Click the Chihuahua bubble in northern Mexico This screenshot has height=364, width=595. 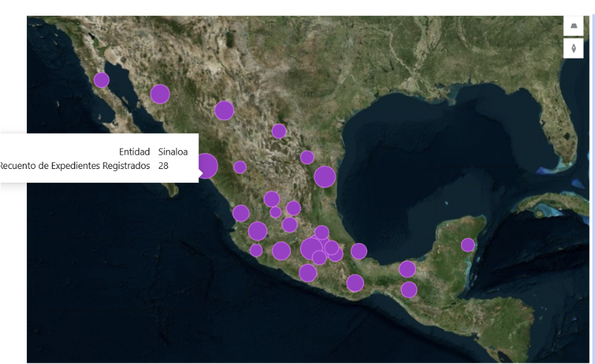pyautogui.click(x=224, y=110)
